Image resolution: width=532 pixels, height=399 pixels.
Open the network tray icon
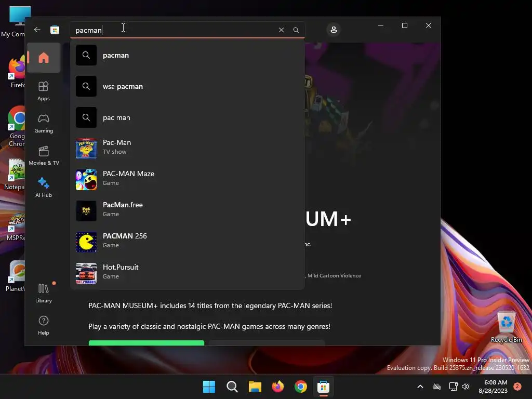[x=453, y=387]
